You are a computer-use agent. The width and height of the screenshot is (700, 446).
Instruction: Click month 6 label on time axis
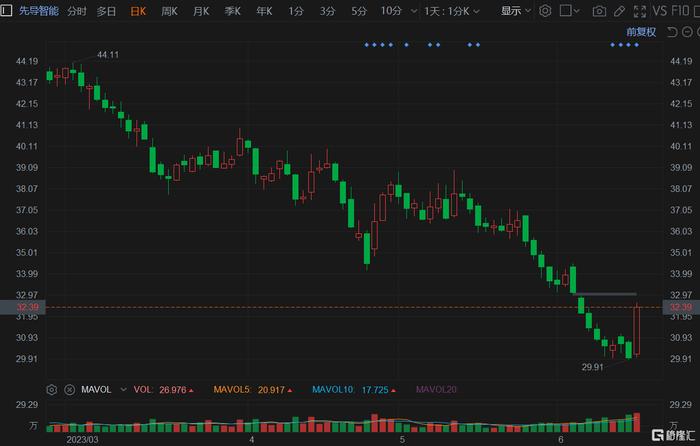click(x=561, y=439)
